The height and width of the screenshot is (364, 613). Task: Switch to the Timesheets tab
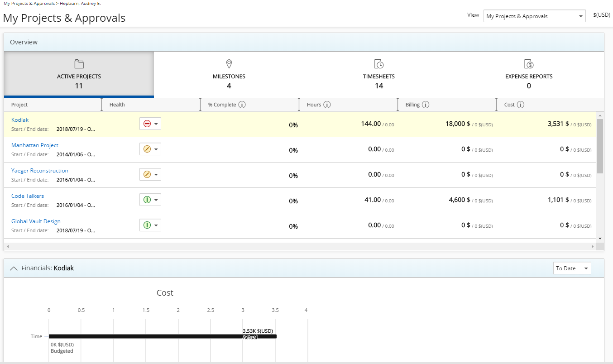(x=378, y=75)
